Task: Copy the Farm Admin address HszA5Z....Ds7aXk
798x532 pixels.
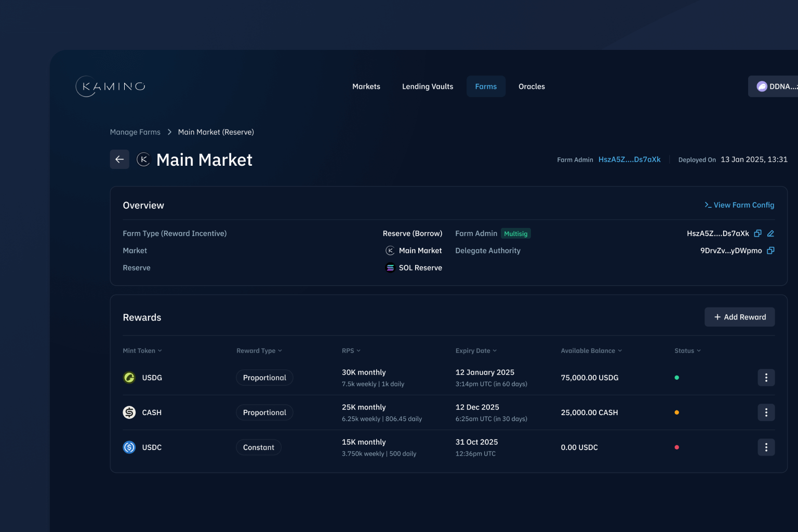Action: [x=757, y=233]
